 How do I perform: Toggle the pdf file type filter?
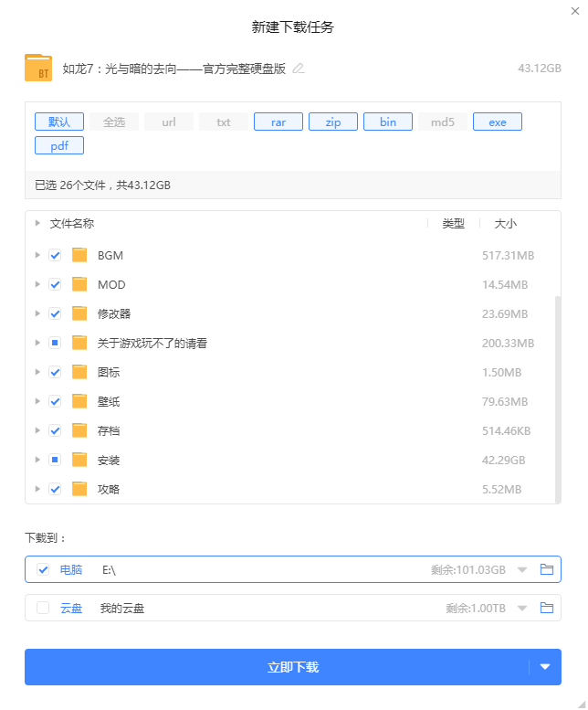[x=59, y=145]
